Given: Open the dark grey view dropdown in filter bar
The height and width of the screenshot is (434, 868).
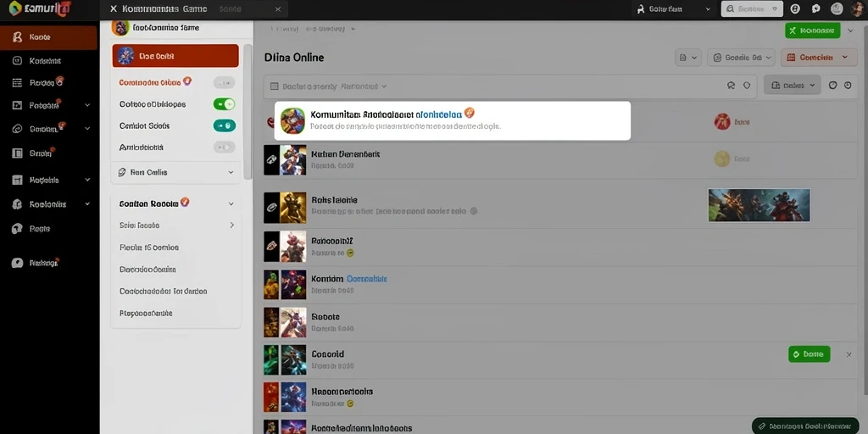Looking at the screenshot, I should [x=793, y=86].
